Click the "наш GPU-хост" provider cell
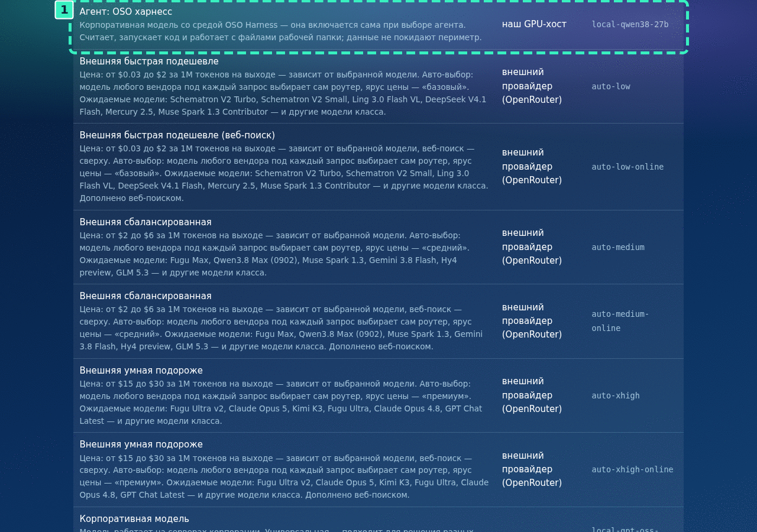Screen dimensions: 757x532 (534, 24)
